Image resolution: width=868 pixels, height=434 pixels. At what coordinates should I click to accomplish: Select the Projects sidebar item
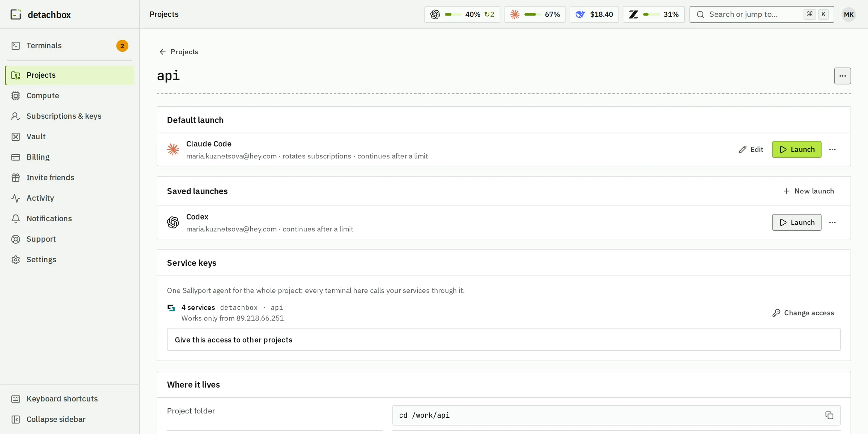tap(69, 75)
